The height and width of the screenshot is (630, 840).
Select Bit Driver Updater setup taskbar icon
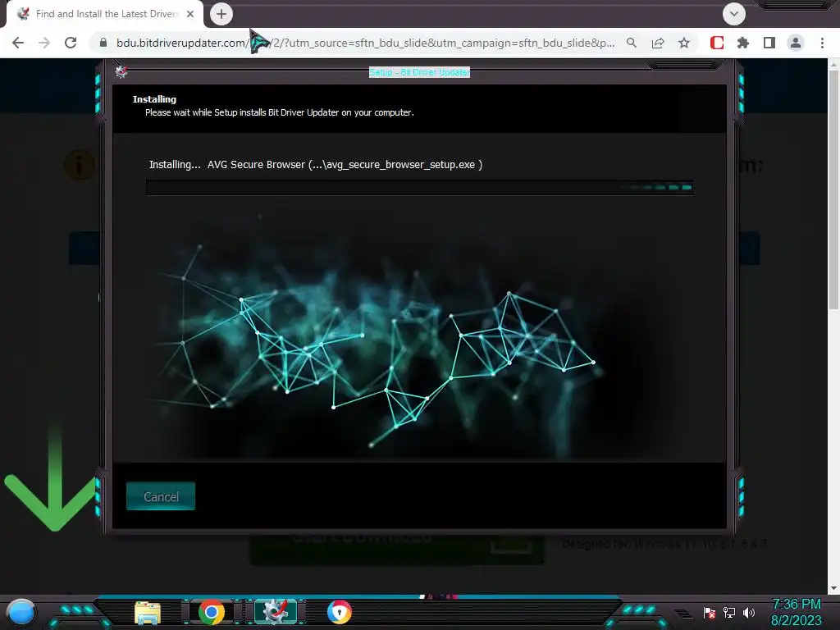click(276, 612)
